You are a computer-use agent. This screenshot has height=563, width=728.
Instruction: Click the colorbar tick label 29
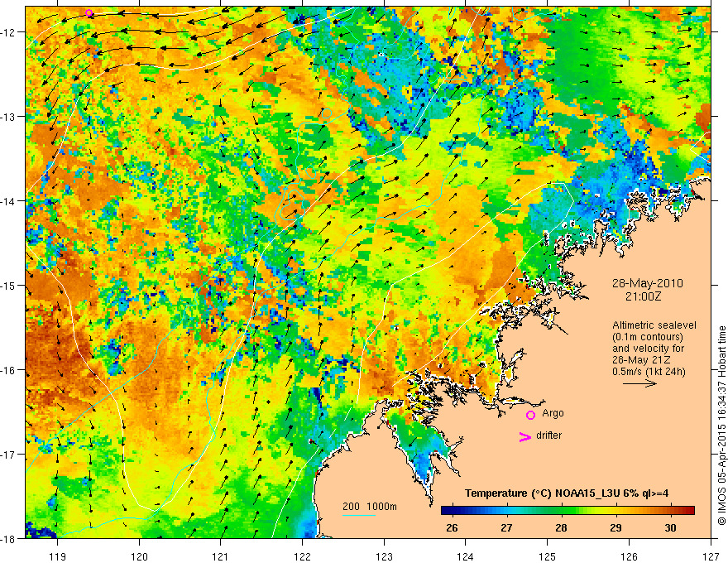click(x=615, y=527)
